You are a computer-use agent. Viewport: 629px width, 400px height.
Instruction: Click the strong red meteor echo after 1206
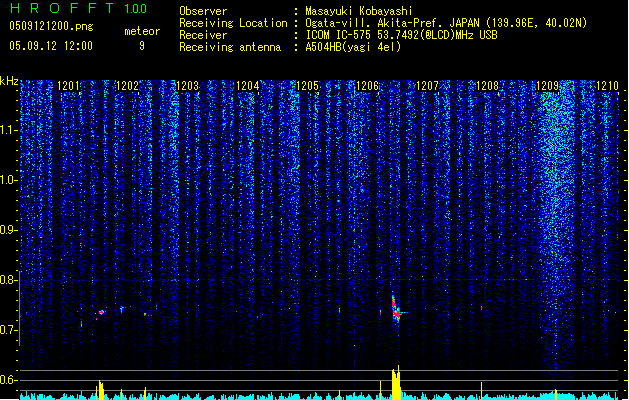pos(396,309)
